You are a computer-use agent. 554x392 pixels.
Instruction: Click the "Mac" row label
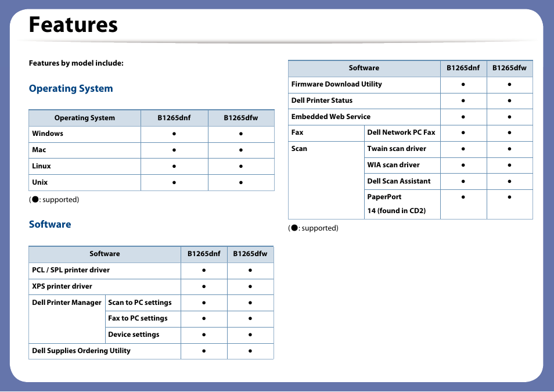coord(39,150)
